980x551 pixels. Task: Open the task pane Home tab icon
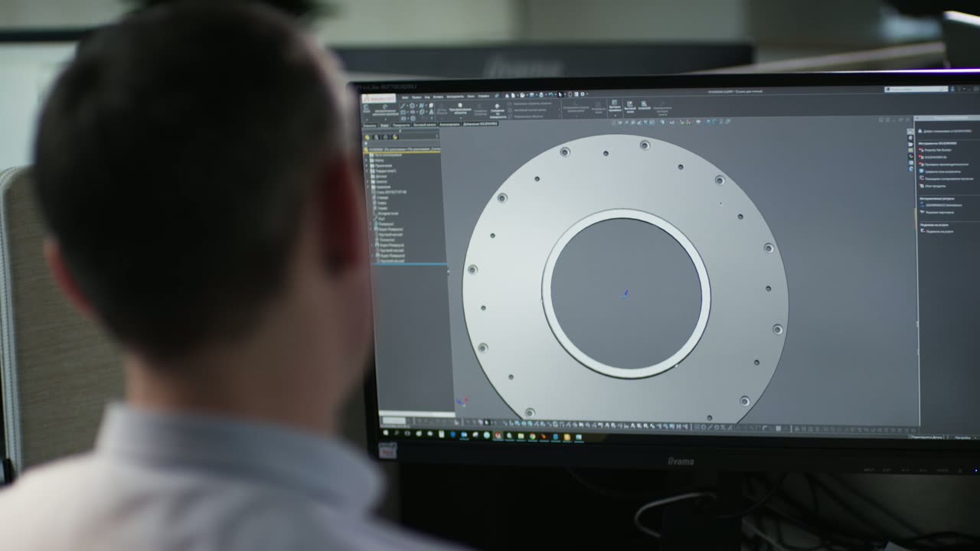pyautogui.click(x=910, y=132)
